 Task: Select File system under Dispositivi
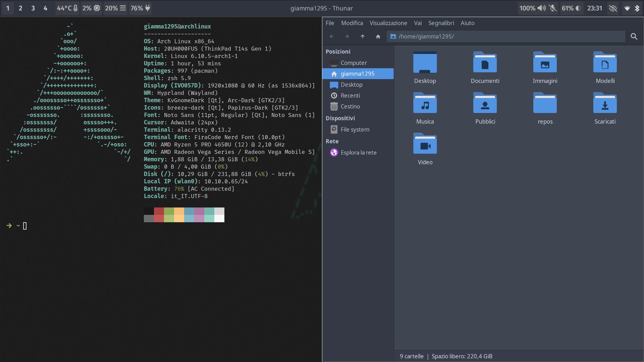tap(358, 129)
